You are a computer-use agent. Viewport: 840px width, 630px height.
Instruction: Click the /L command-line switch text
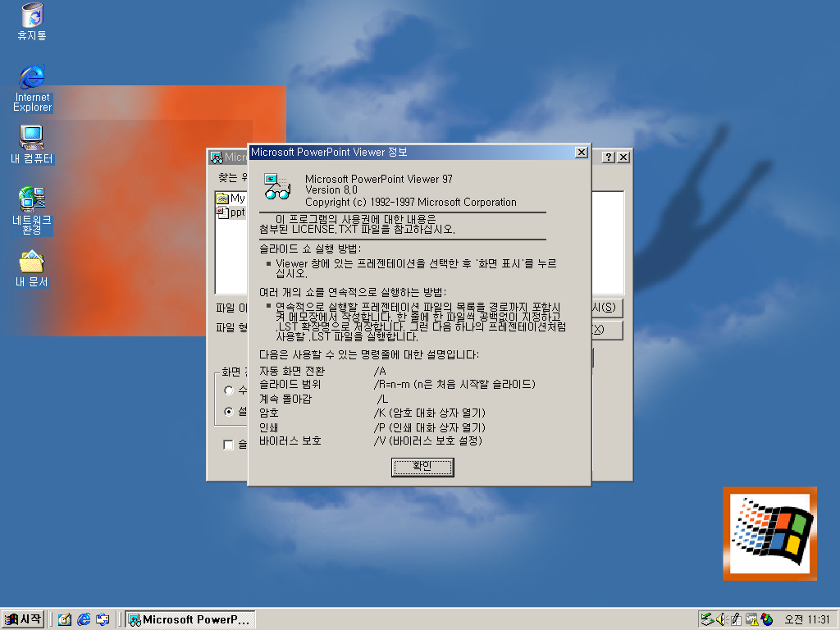point(382,399)
